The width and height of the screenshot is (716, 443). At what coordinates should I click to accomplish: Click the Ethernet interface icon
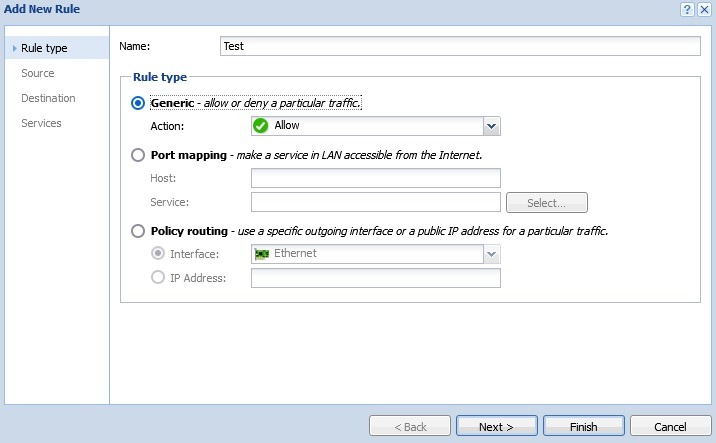(262, 254)
